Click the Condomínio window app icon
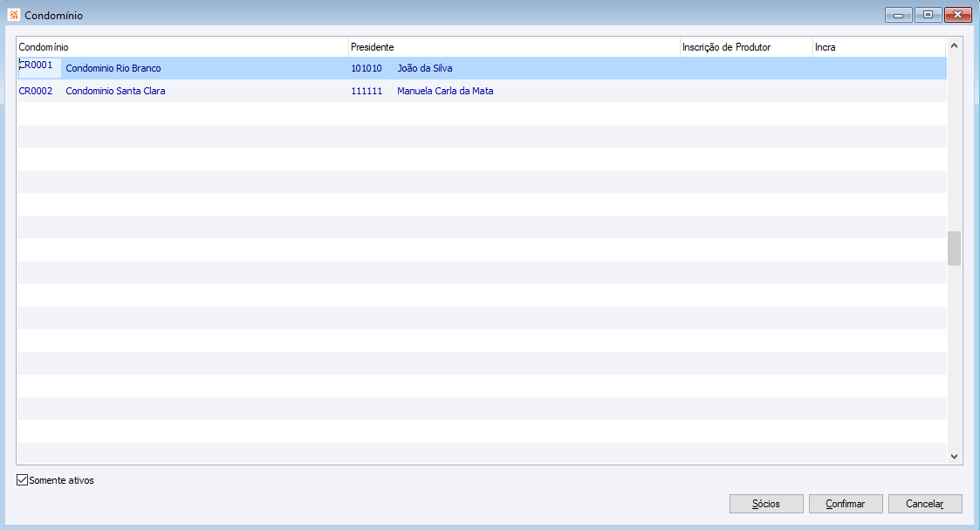This screenshot has height=530, width=980. (x=14, y=15)
